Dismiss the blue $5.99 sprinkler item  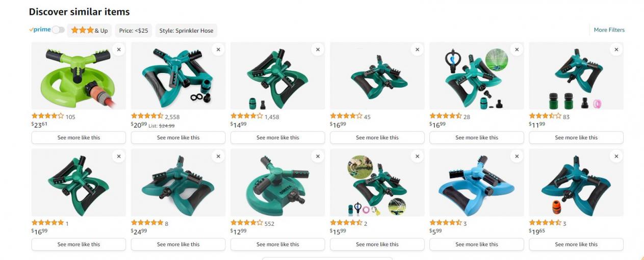point(517,157)
